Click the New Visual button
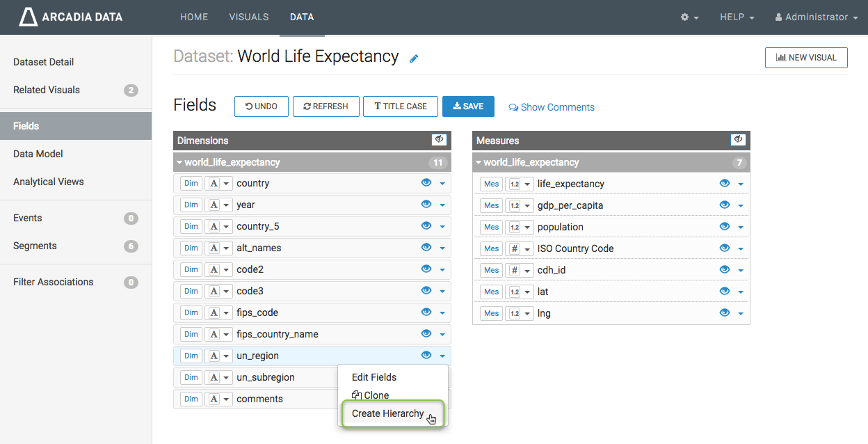The image size is (868, 444). (x=805, y=58)
